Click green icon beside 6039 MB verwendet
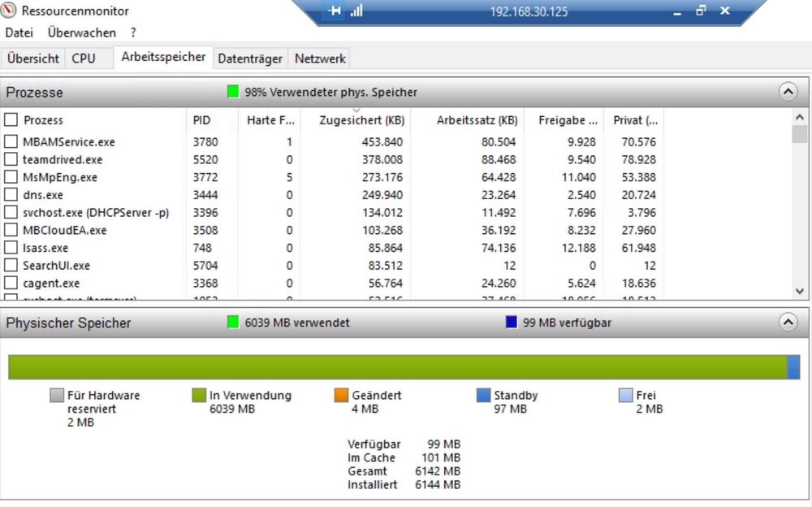812x507 pixels. [x=234, y=323]
